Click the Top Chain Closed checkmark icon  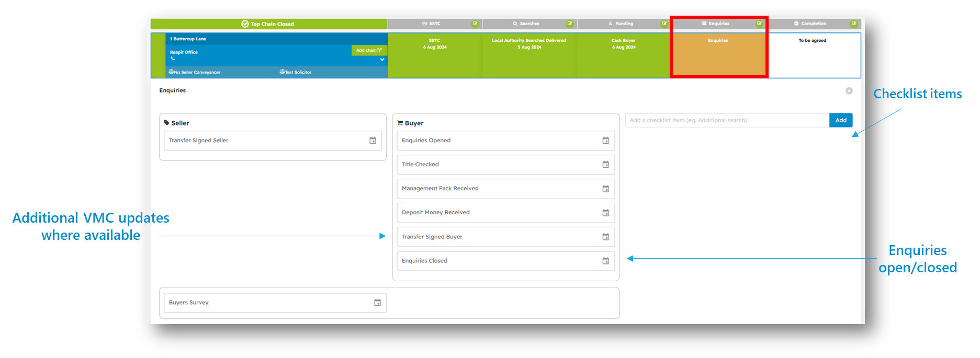click(x=245, y=24)
